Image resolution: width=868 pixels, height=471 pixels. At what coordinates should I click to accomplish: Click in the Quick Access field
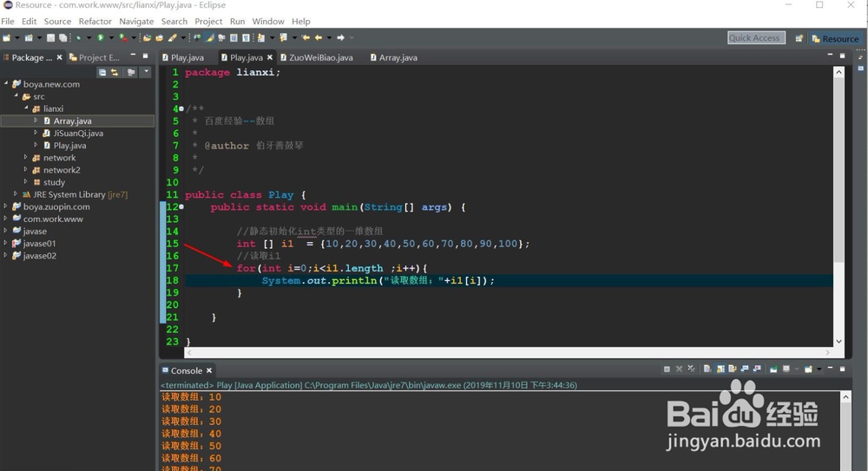coord(756,37)
